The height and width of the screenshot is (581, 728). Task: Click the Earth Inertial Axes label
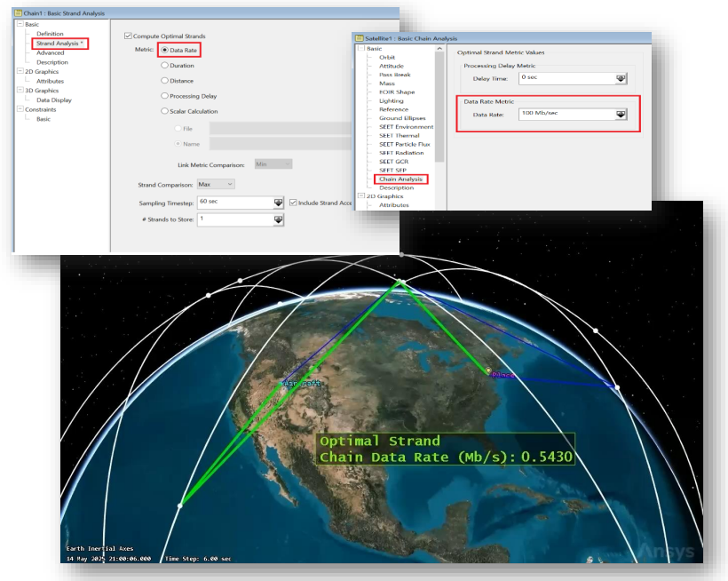click(x=99, y=548)
